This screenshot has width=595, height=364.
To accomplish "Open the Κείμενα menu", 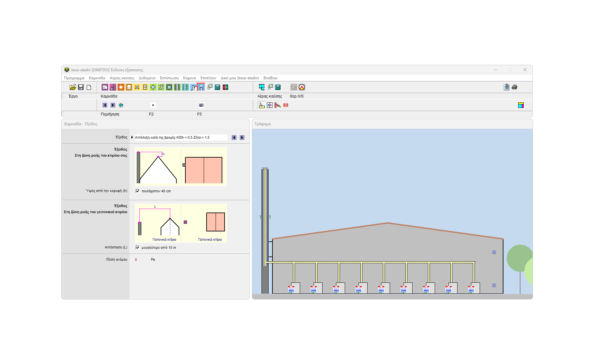I will [x=190, y=78].
